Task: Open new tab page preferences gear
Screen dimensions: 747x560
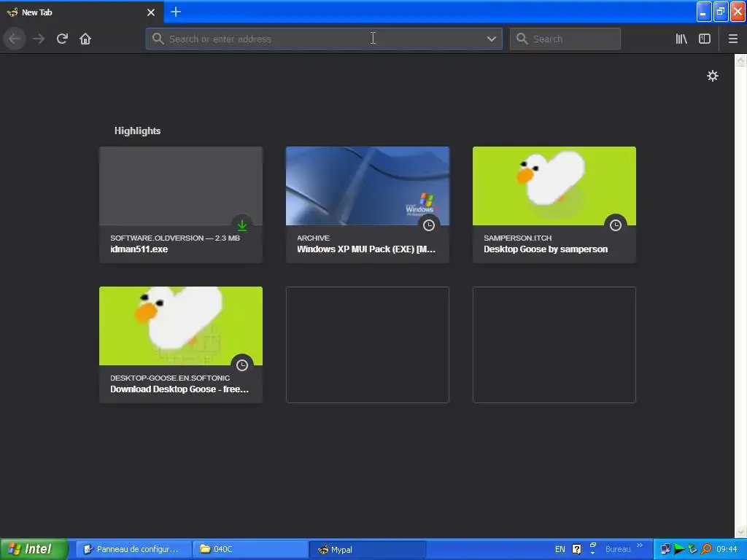Action: click(x=712, y=76)
